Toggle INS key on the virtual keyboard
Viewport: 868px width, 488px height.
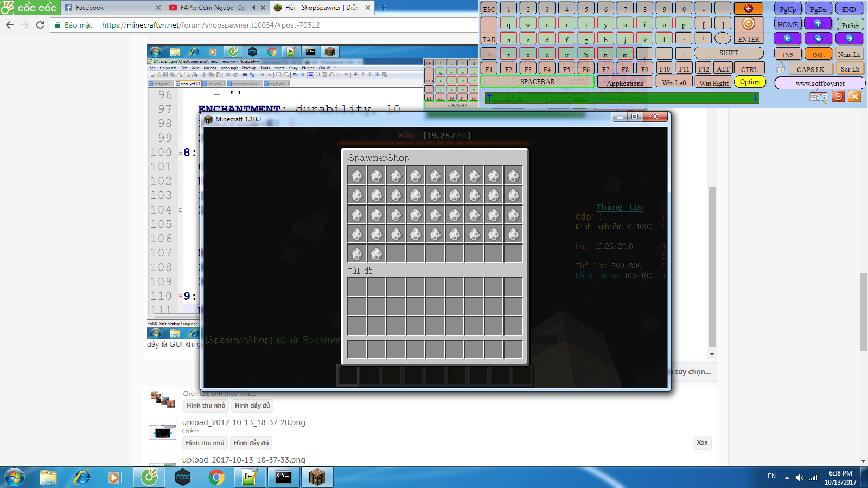point(788,54)
